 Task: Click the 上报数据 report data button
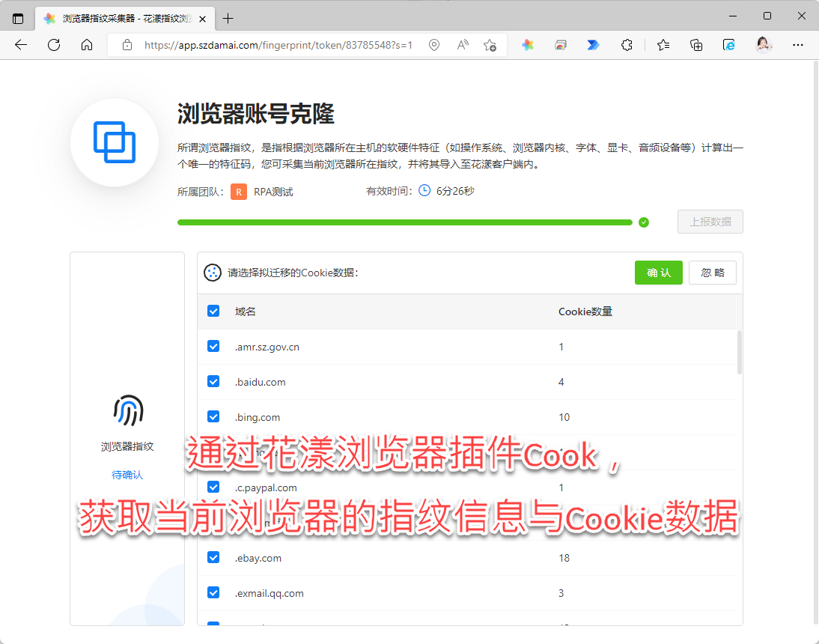710,222
